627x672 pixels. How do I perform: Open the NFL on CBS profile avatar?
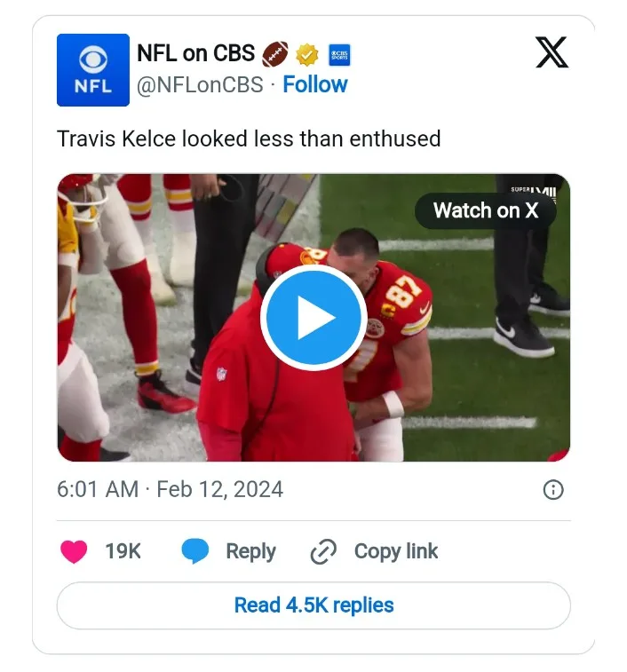click(93, 70)
